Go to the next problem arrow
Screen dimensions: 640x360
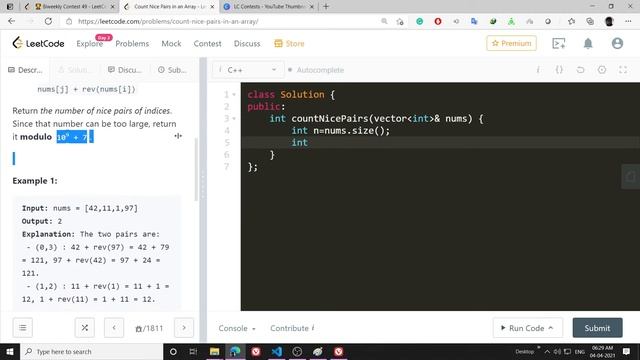click(184, 328)
